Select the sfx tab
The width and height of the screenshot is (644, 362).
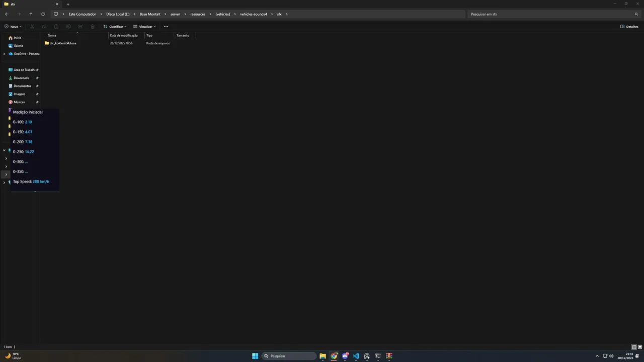(x=31, y=4)
